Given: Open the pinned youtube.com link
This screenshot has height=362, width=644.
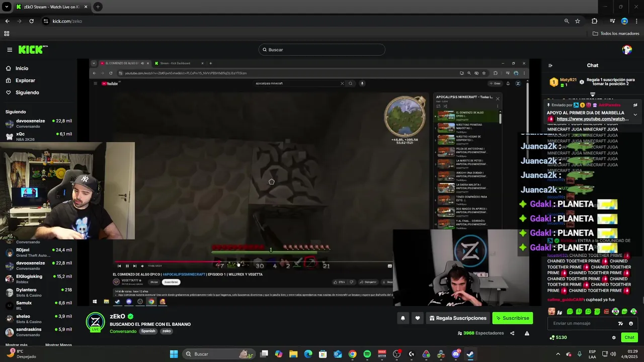Looking at the screenshot, I should (x=593, y=119).
